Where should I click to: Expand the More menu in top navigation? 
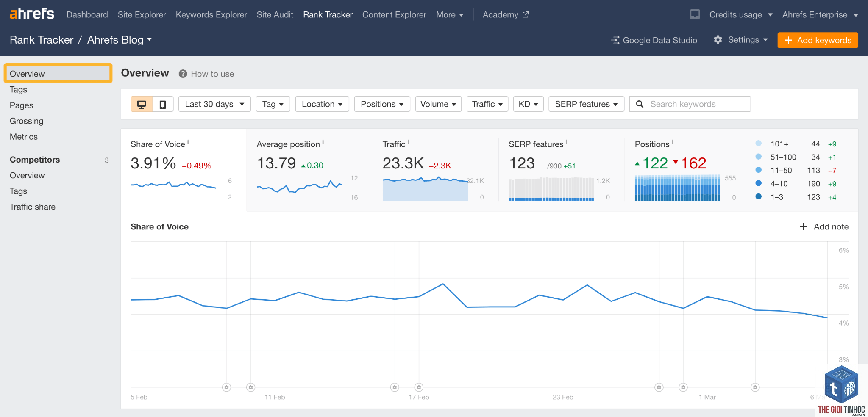(450, 14)
